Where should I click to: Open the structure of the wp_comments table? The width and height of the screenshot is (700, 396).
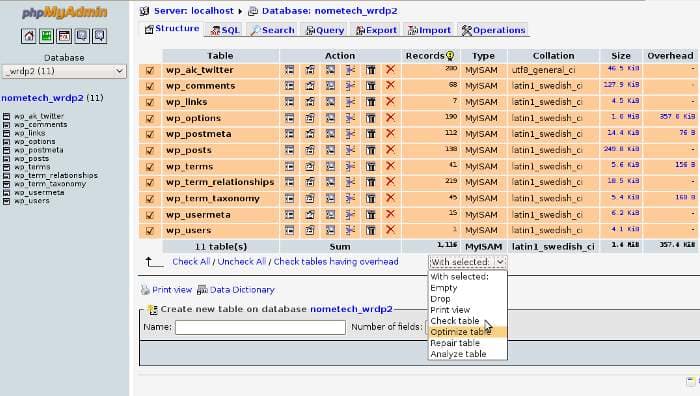310,86
